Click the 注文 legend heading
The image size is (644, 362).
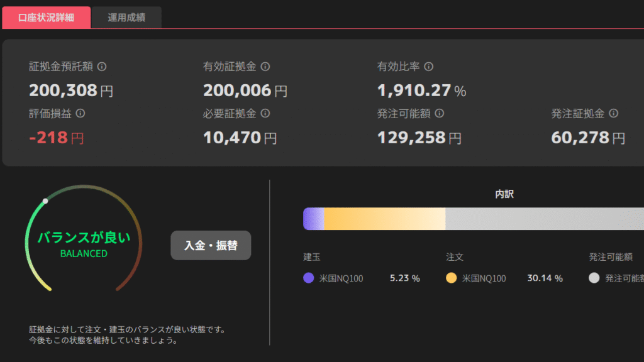(x=455, y=257)
